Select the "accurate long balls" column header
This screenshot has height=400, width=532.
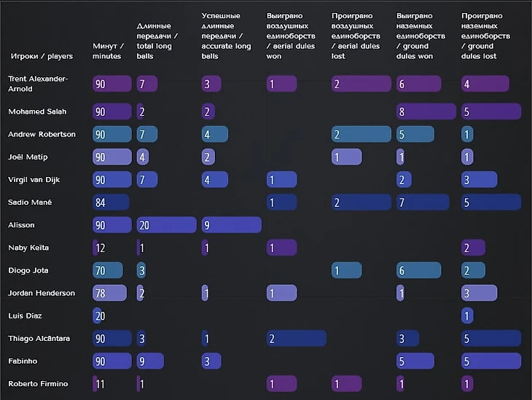[226, 36]
